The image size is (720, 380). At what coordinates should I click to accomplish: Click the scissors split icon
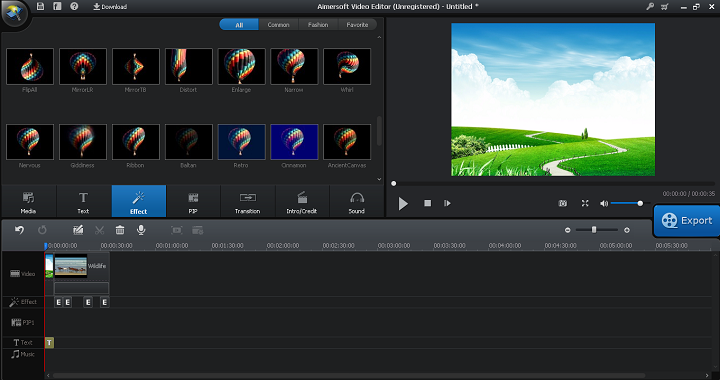(99, 230)
